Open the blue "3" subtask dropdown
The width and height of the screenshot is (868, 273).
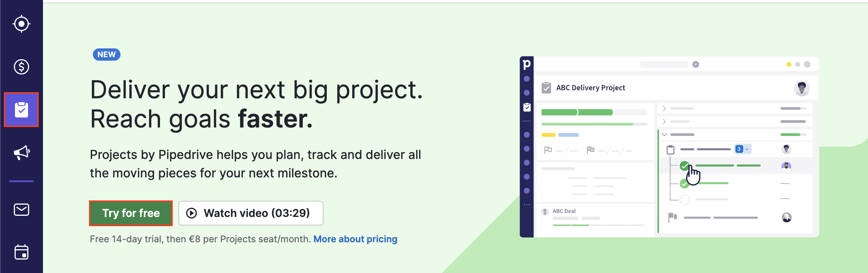[743, 149]
